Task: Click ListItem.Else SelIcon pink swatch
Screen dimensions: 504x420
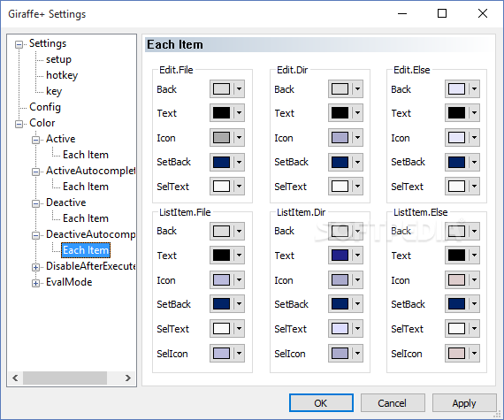Action: [456, 353]
